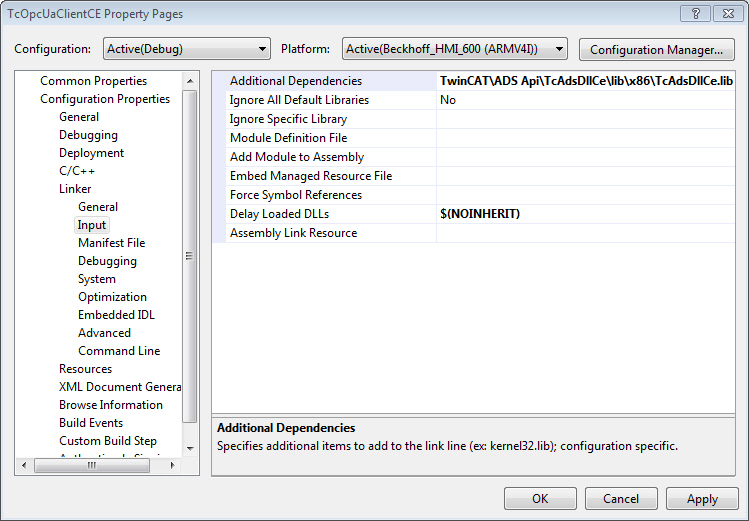Close the Property Pages dialog
Image resolution: width=749 pixels, height=521 pixels.
[728, 13]
